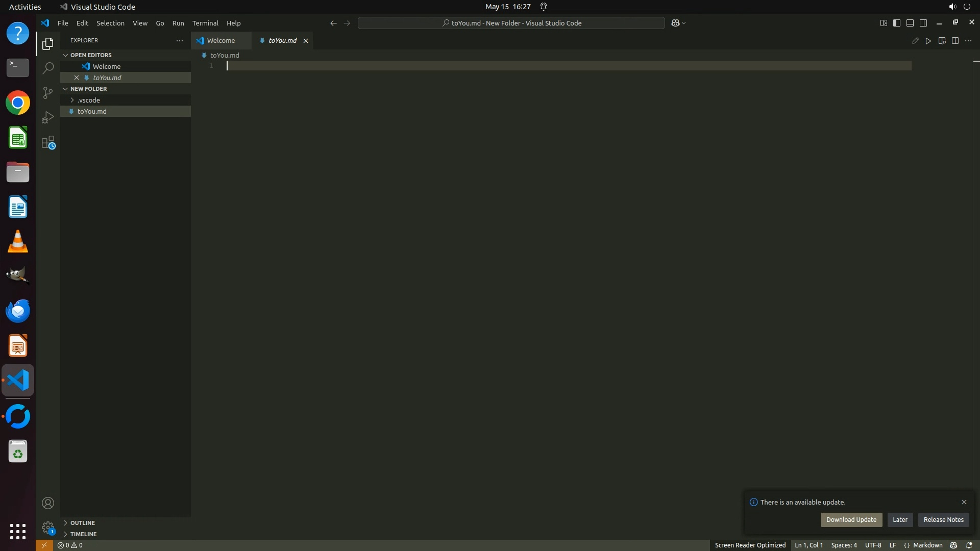Open the Search view in activity bar
Viewport: 980px width, 551px height.
point(47,68)
